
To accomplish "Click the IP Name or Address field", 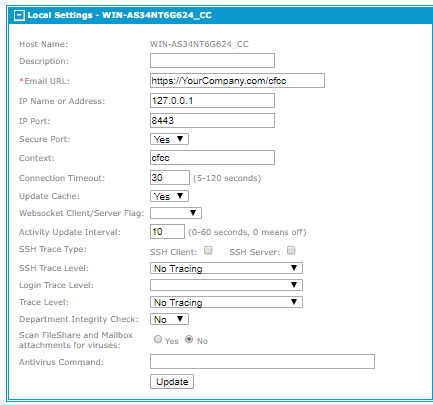I will (x=212, y=101).
